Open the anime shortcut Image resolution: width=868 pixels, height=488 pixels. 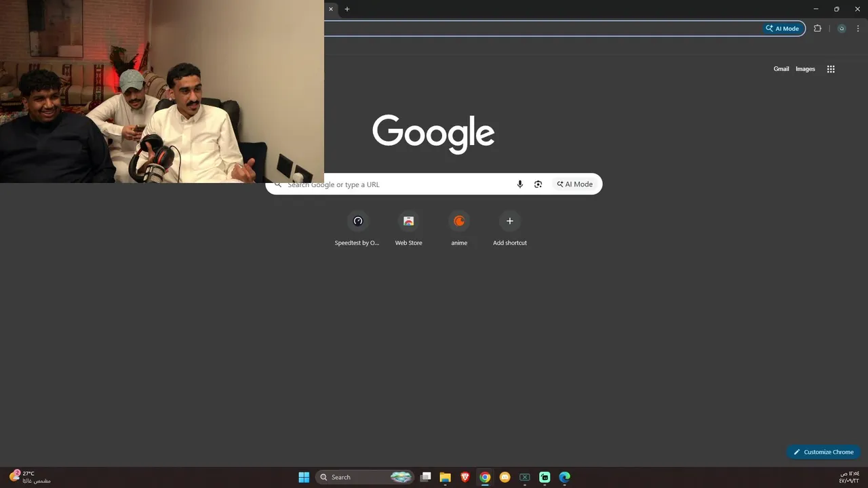coord(459,228)
